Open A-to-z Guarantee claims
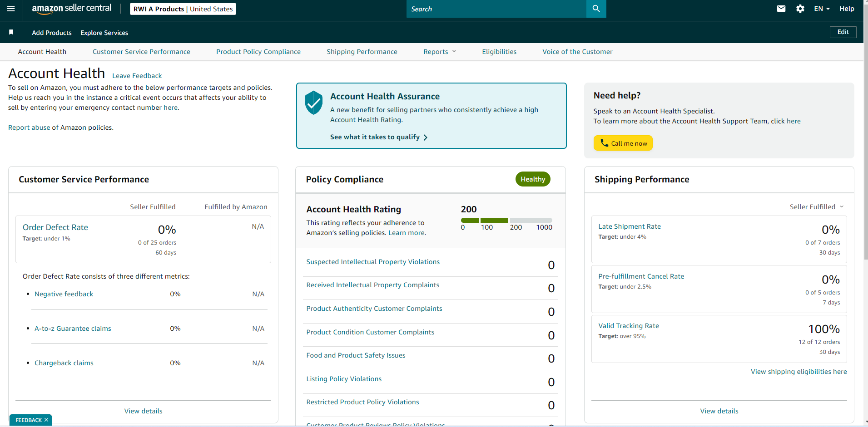 (73, 329)
